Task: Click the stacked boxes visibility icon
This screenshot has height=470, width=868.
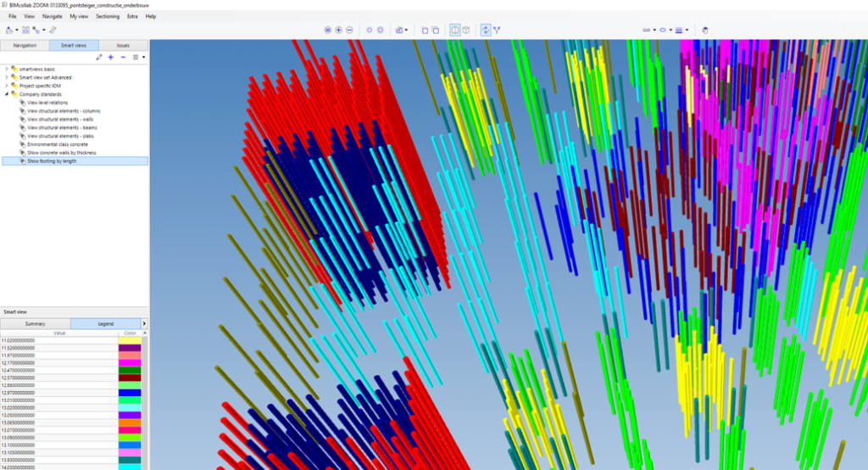Action: pyautogui.click(x=435, y=30)
